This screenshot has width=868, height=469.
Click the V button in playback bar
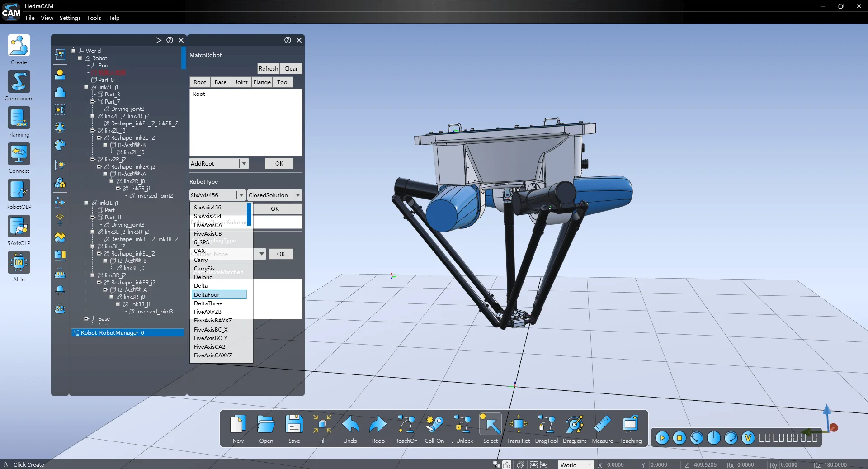748,438
